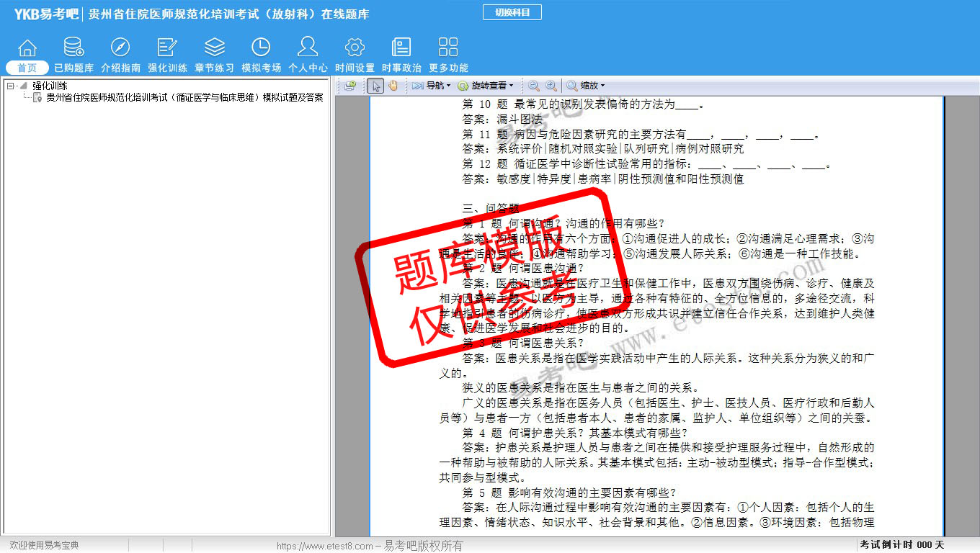Open the 已购题库 purchased question bank icon
Image resolution: width=980 pixels, height=553 pixels.
pos(73,48)
